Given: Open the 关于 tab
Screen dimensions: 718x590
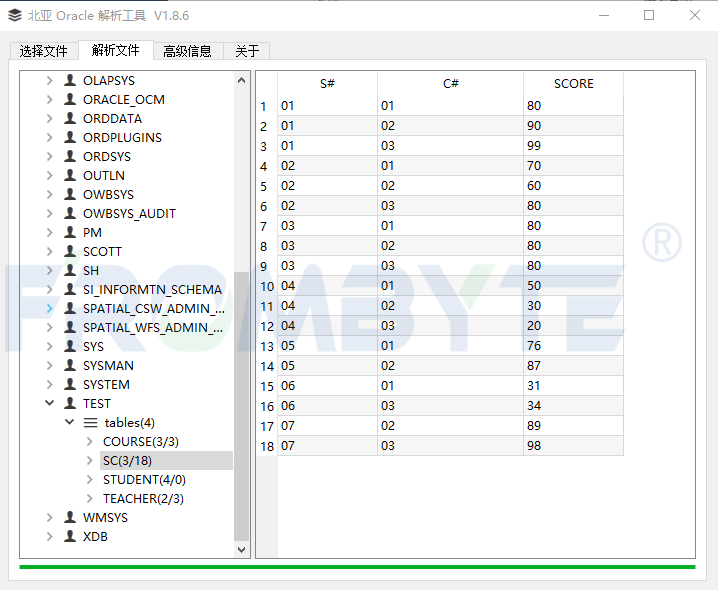Looking at the screenshot, I should (247, 51).
